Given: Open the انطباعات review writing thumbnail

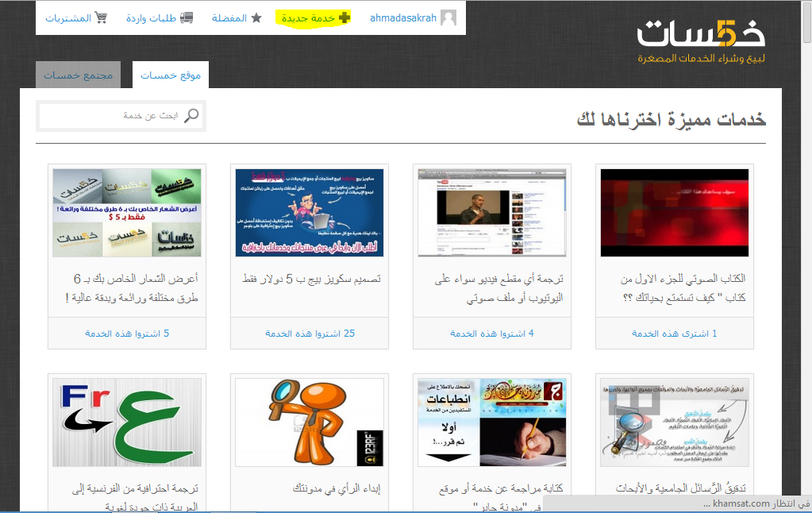Looking at the screenshot, I should click(x=492, y=422).
